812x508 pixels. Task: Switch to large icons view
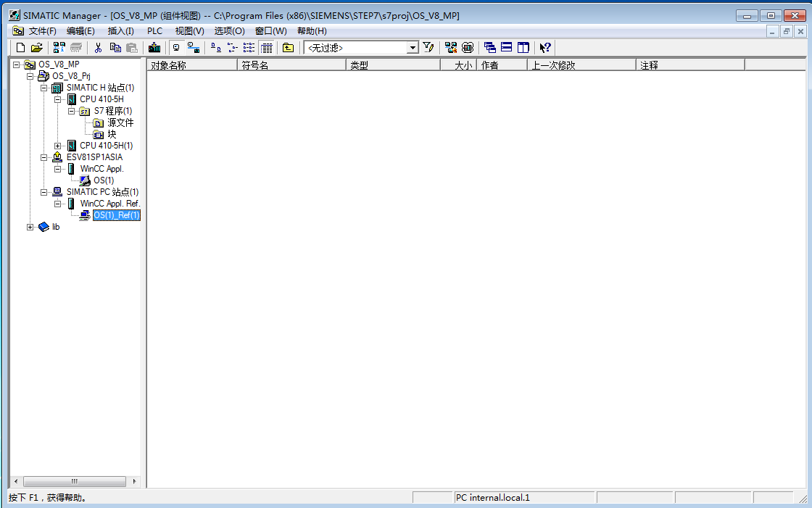(x=216, y=48)
